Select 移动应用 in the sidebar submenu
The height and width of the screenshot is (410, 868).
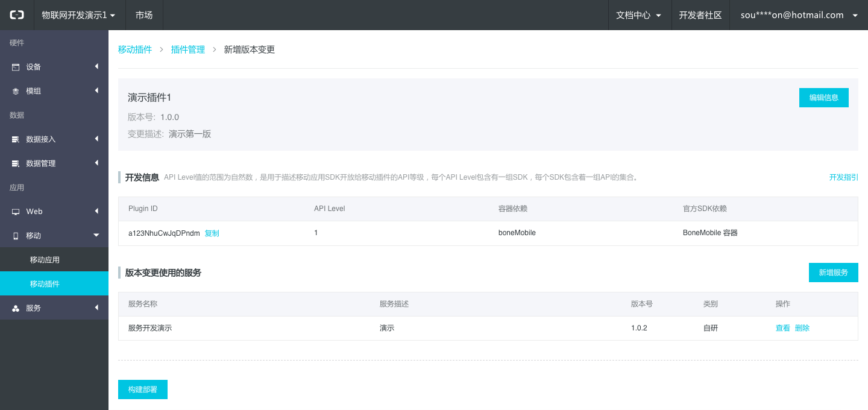pos(45,260)
